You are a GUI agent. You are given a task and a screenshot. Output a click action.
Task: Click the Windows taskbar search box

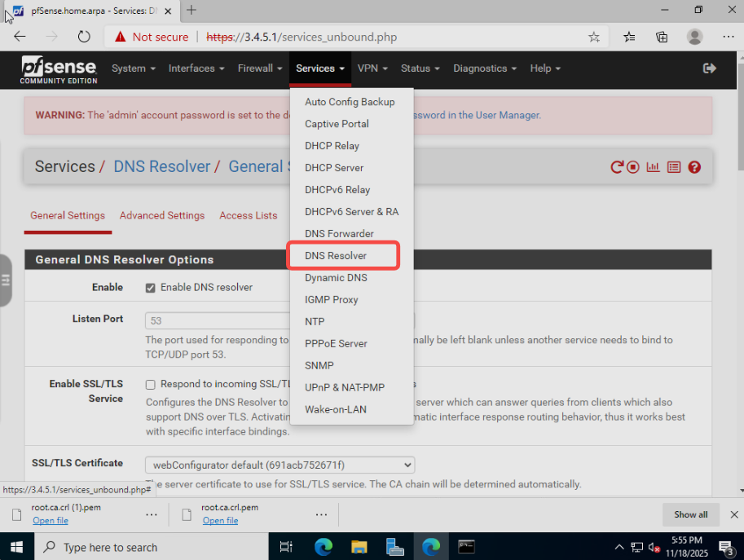[x=152, y=547]
